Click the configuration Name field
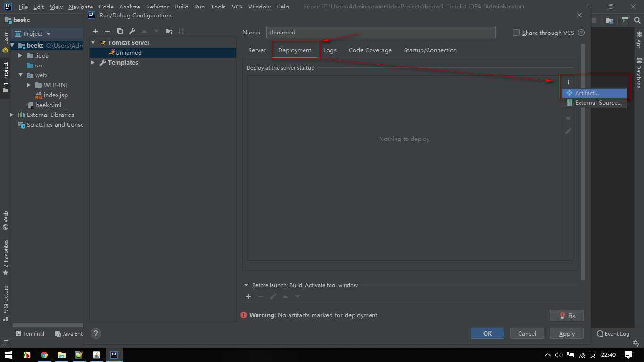644x362 pixels. point(381,33)
